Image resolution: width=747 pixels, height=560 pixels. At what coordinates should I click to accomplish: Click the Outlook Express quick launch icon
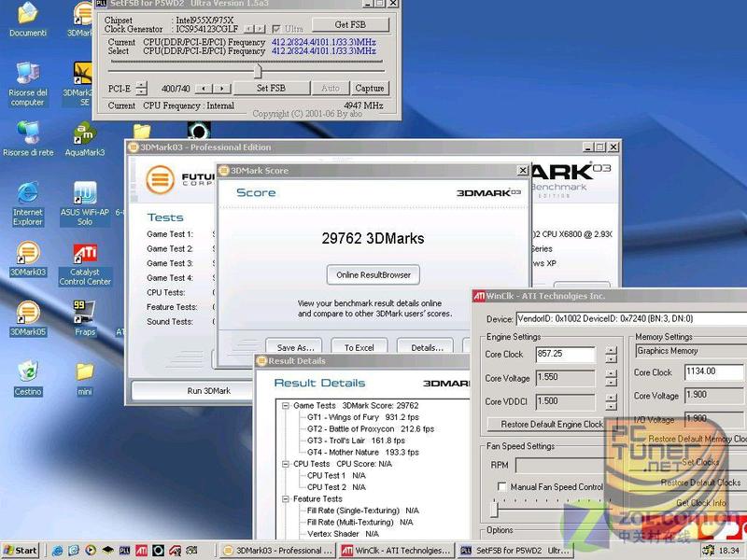(x=74, y=551)
